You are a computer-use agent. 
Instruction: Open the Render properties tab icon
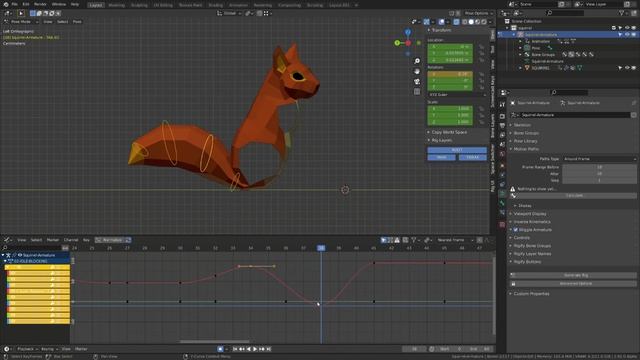tap(502, 116)
